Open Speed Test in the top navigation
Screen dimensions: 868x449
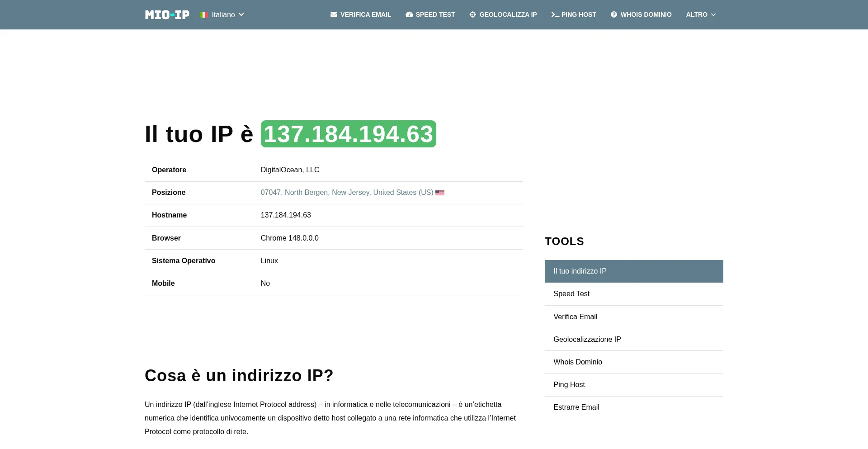pos(430,14)
